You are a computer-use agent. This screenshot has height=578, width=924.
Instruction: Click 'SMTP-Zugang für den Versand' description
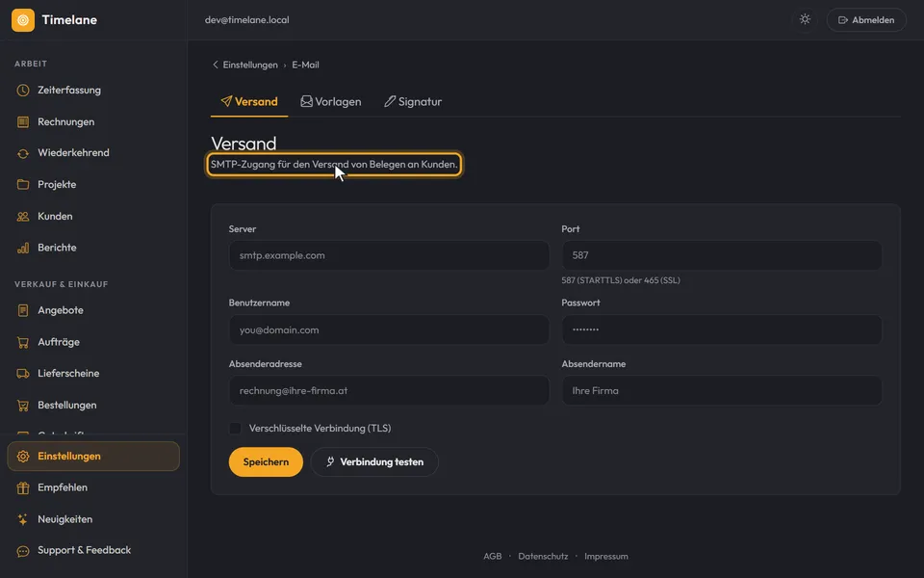tap(334, 165)
